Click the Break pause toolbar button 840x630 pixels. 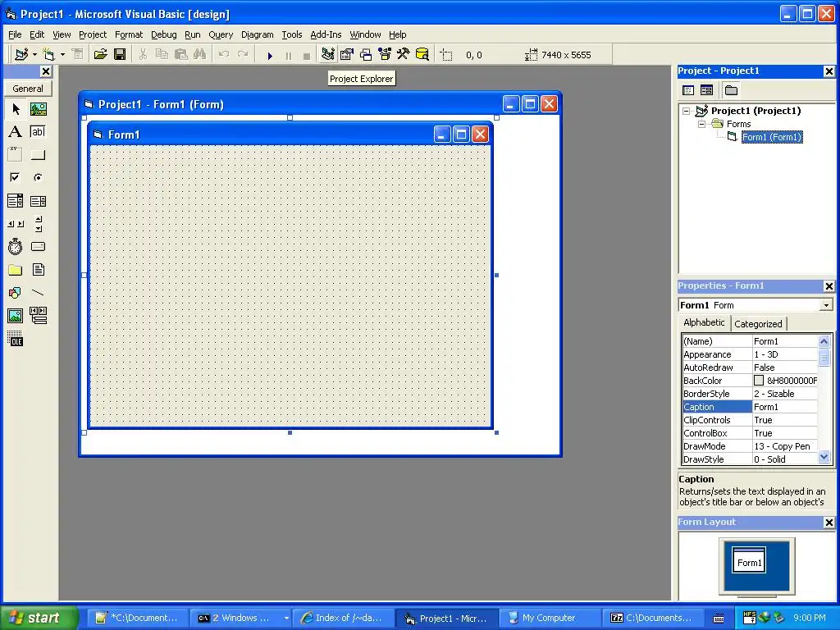click(289, 55)
